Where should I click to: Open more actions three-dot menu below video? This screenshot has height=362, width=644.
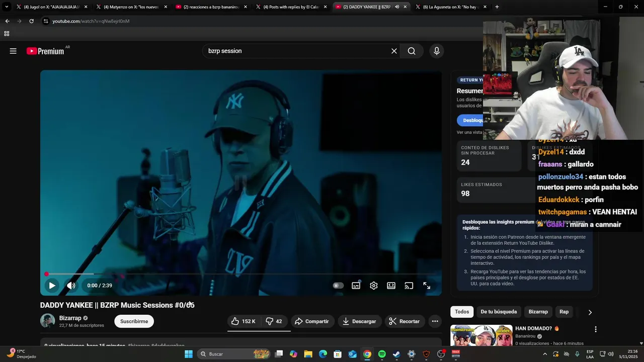point(435,321)
